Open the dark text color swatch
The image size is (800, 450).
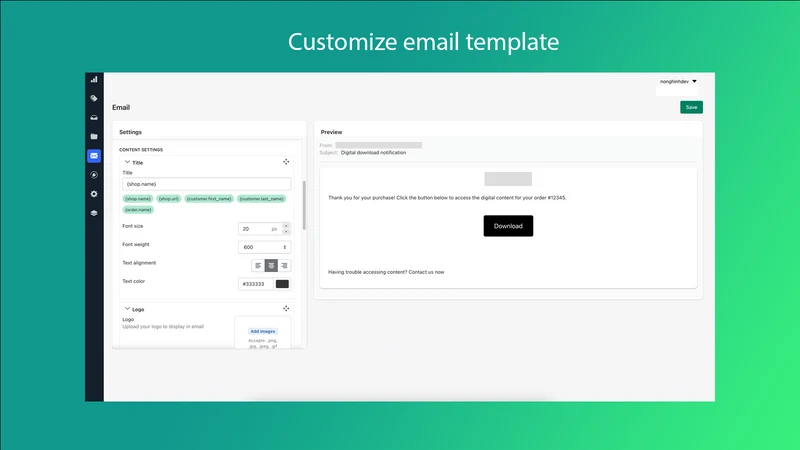[x=282, y=284]
